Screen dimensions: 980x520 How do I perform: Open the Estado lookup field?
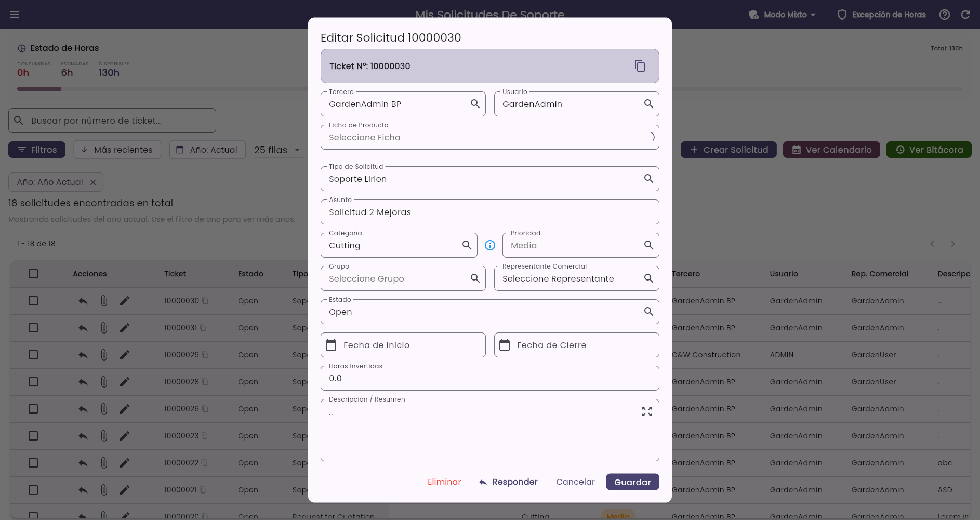point(490,312)
